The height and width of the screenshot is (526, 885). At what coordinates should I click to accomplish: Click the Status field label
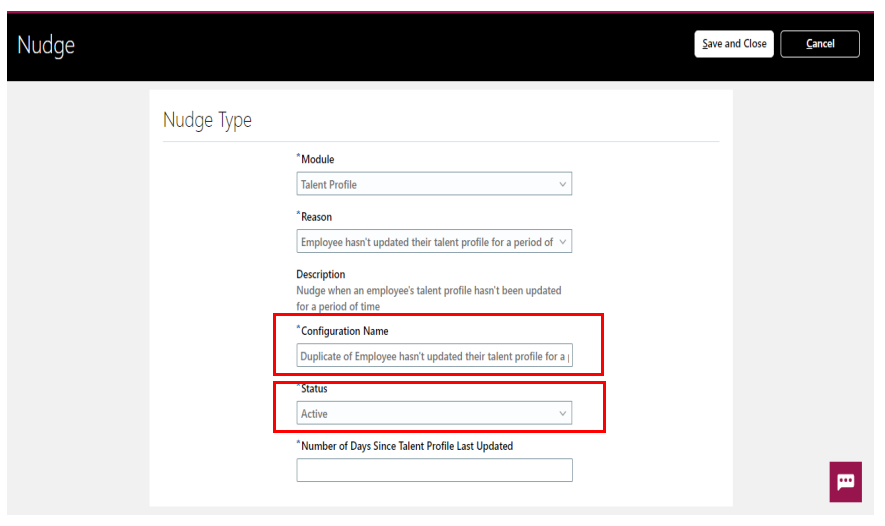tap(312, 388)
